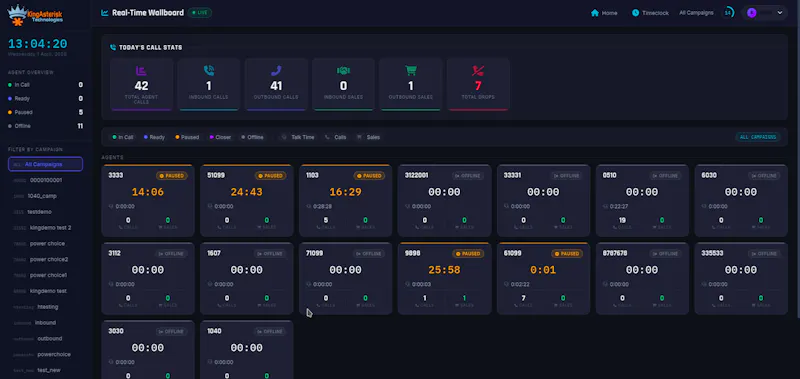Click the In Call row in Agent Overview
This screenshot has width=800, height=379.
click(x=45, y=85)
